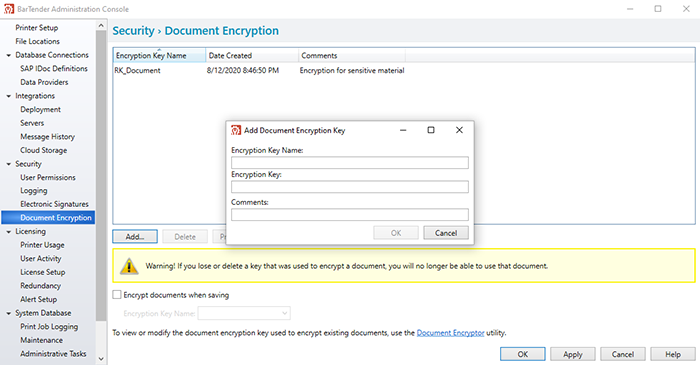Sort by Encryption Key Name column header
700x365 pixels.
point(158,56)
